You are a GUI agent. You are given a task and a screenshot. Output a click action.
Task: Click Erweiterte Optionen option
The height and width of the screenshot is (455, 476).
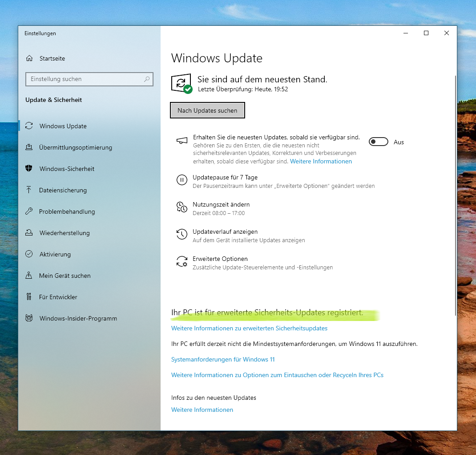254,263
